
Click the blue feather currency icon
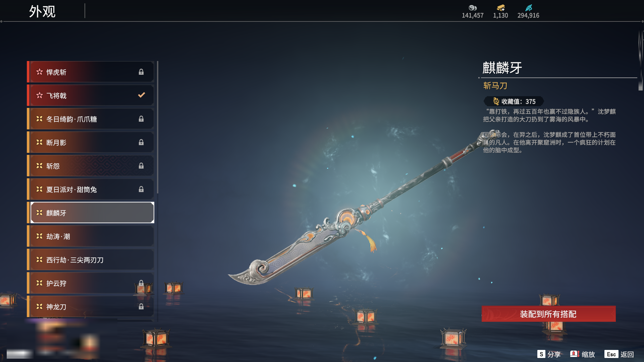529,8
